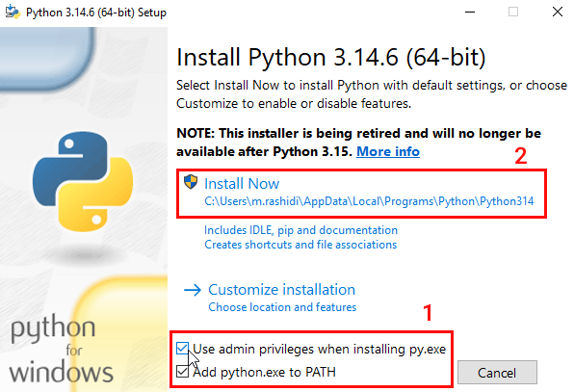Open the More info link
This screenshot has height=392, width=574.
[x=388, y=151]
